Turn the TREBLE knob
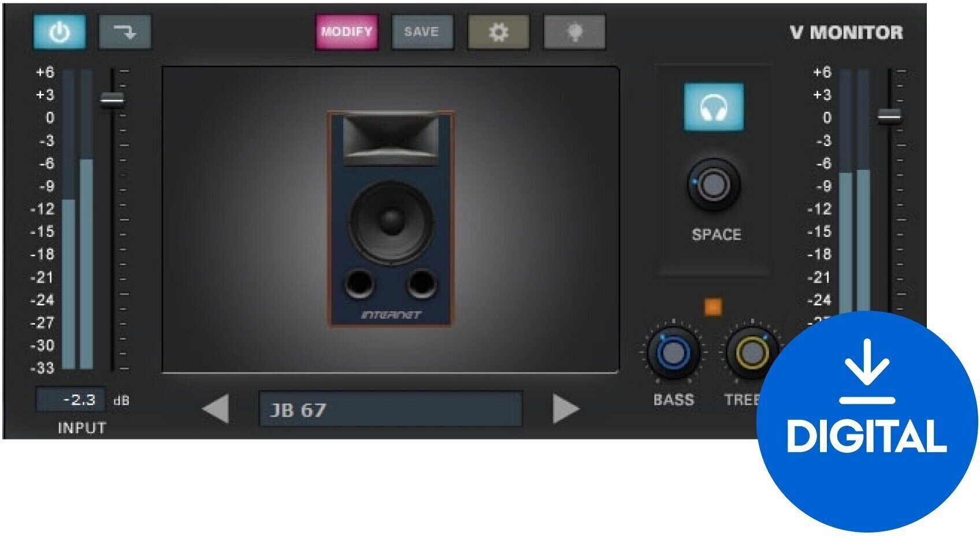This screenshot has height=536, width=980. 753,351
